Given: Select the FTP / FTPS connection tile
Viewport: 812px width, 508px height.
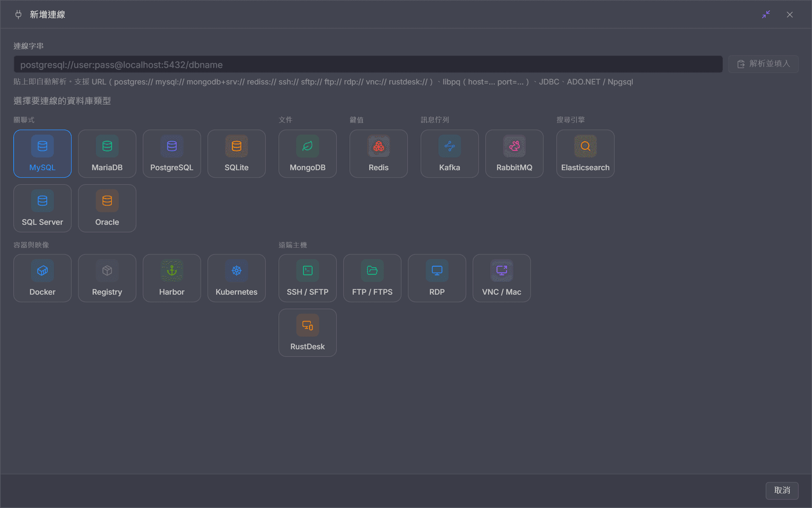Looking at the screenshot, I should (x=372, y=278).
